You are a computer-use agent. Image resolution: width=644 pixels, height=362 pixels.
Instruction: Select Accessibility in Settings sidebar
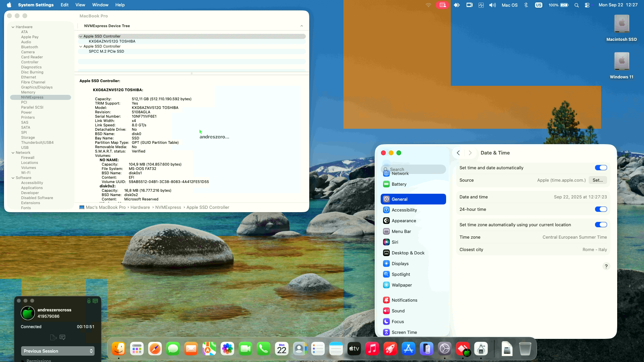pos(413,210)
